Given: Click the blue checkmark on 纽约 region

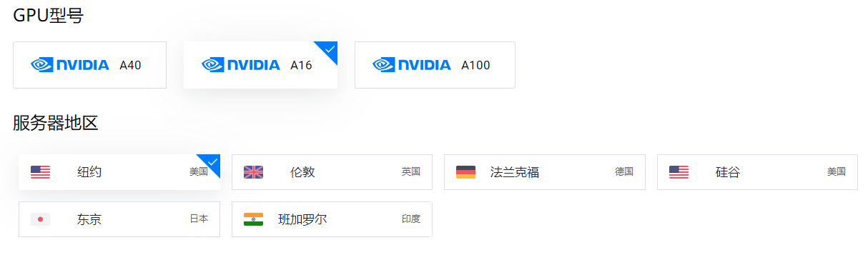Looking at the screenshot, I should (212, 162).
